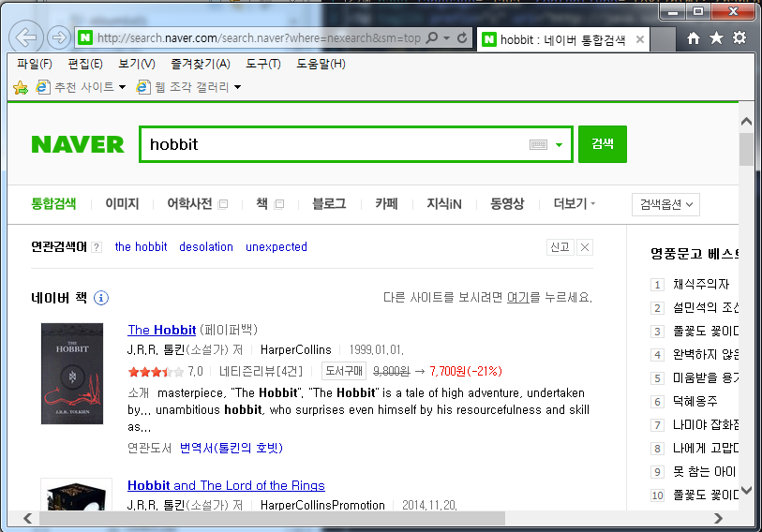Screen dimensions: 762x532
Task: Select the 이미지 tab
Action: coord(122,203)
